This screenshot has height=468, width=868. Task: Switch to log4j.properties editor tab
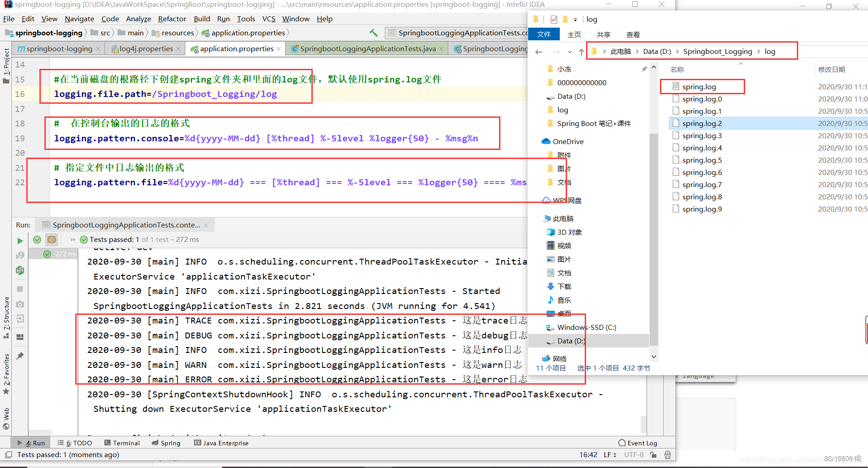[x=146, y=49]
